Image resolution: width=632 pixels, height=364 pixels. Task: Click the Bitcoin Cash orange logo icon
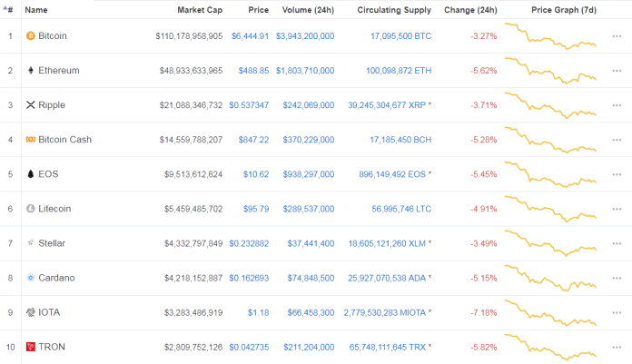pyautogui.click(x=31, y=140)
